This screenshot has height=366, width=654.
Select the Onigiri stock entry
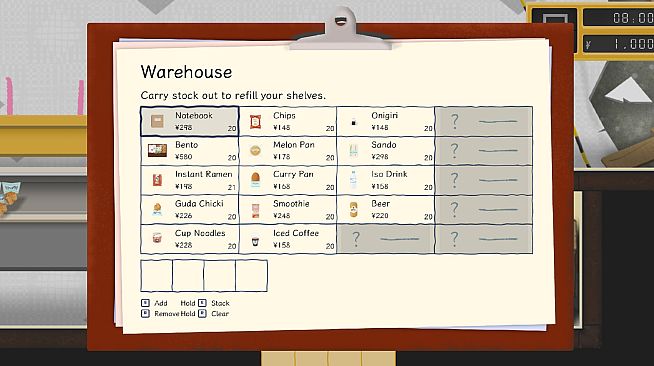point(386,121)
